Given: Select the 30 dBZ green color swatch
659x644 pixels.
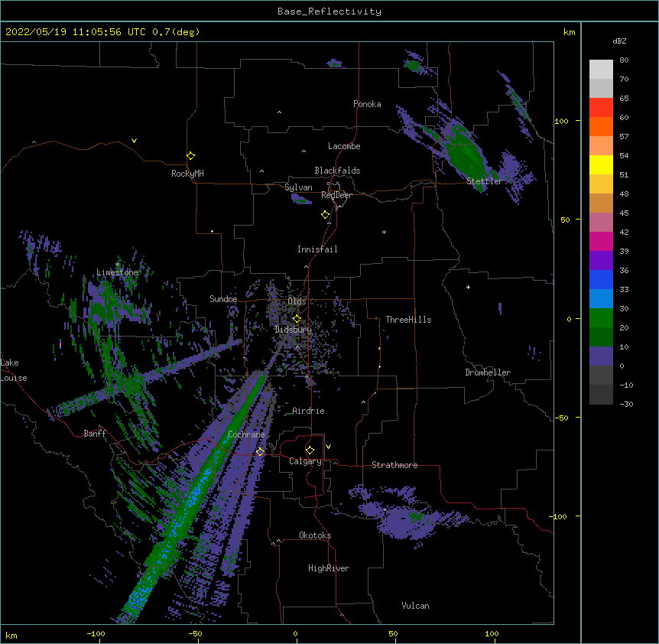Looking at the screenshot, I should point(601,318).
